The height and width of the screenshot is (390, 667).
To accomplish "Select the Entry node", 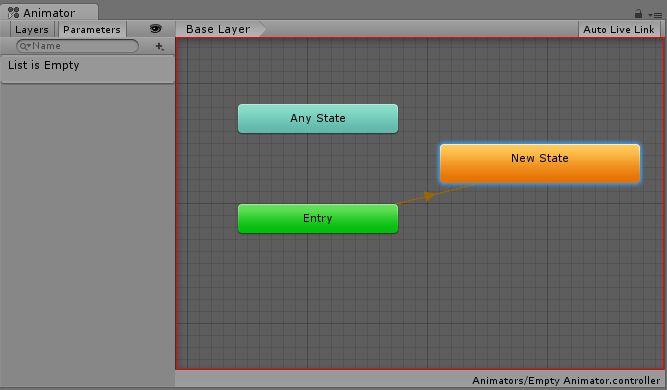I will [318, 219].
